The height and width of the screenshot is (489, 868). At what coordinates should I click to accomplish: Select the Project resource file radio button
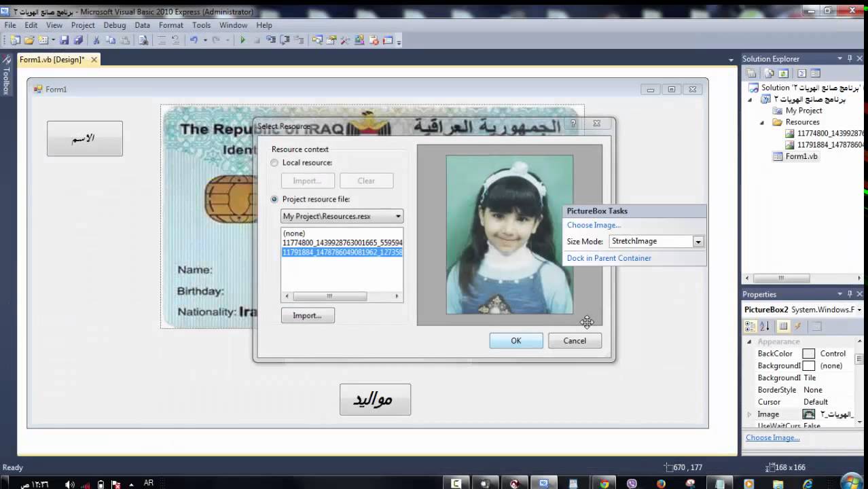(x=274, y=199)
